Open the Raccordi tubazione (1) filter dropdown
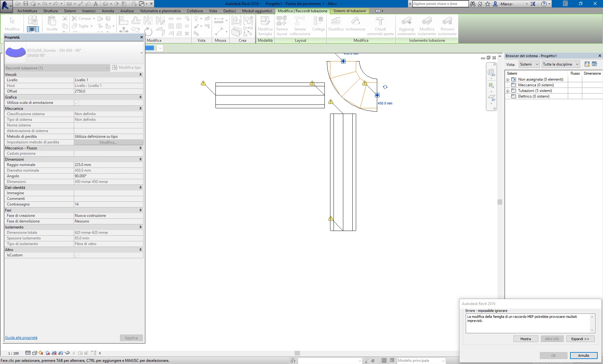 57,68
